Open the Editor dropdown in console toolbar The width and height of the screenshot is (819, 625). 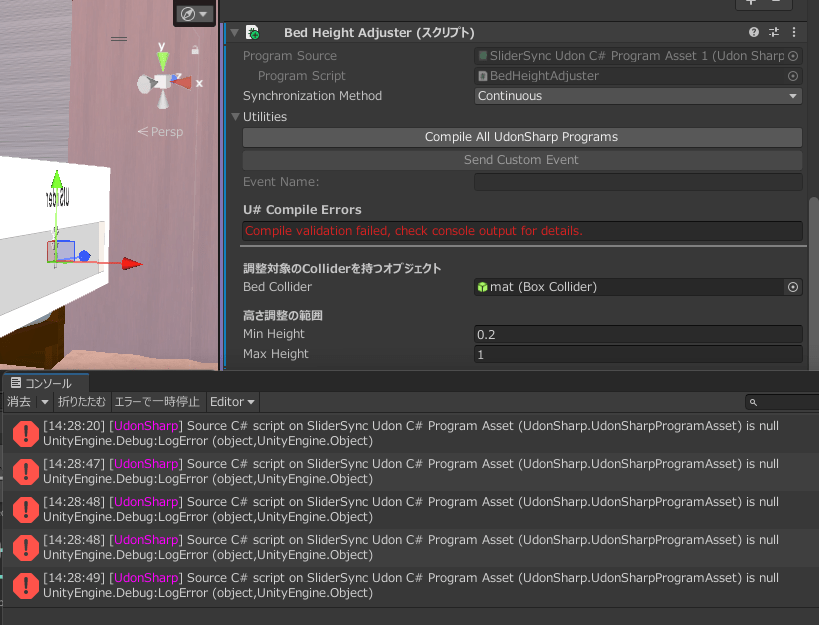coord(232,402)
